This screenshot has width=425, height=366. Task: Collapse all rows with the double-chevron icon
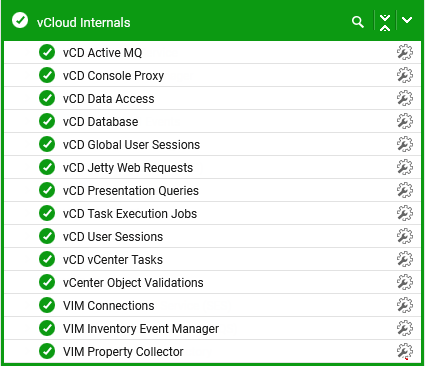[385, 22]
